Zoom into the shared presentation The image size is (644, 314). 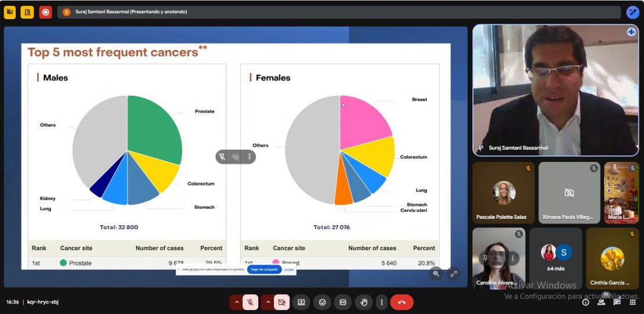click(x=436, y=273)
